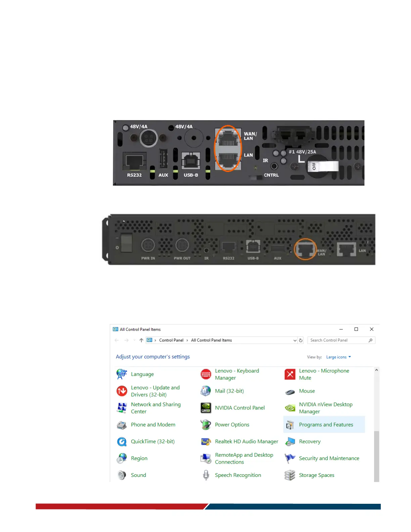Close the All Control Panel Items window

(372, 329)
